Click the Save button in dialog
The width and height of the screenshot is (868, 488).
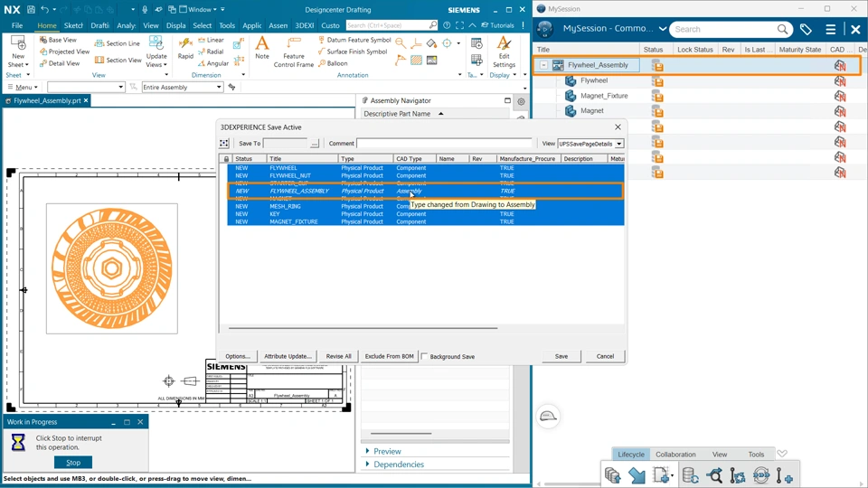(561, 356)
